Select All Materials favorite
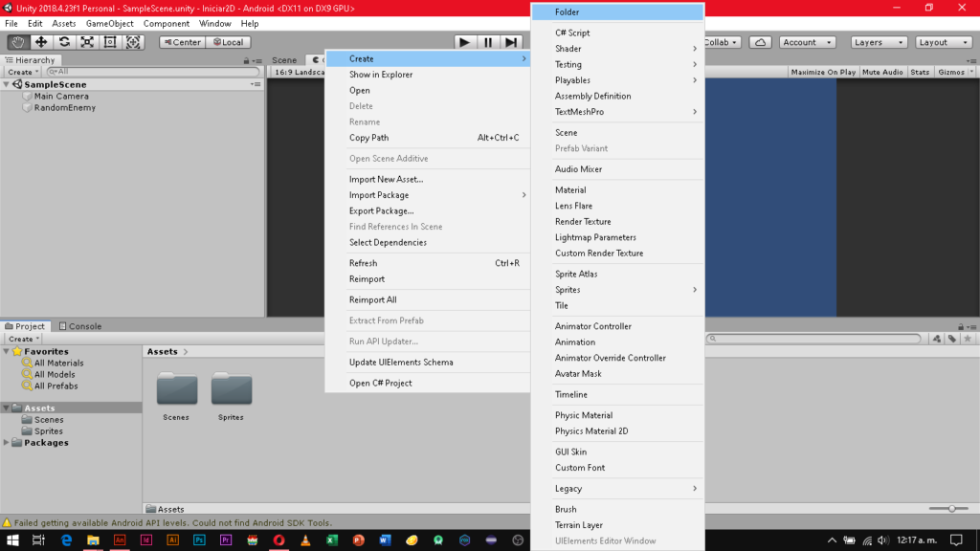Viewport: 980px width, 551px height. click(58, 363)
